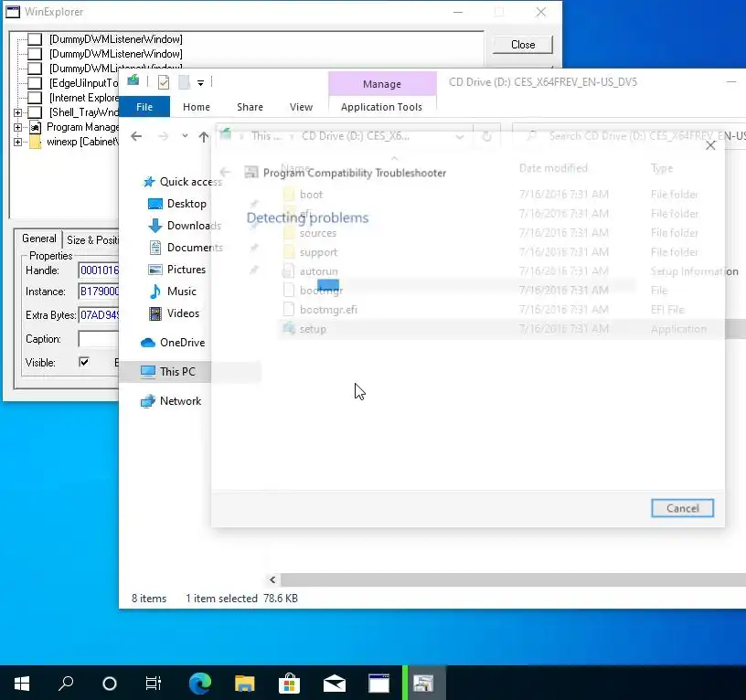The height and width of the screenshot is (700, 746).
Task: Click the Properties checkmark quick access icon
Action: point(163,82)
